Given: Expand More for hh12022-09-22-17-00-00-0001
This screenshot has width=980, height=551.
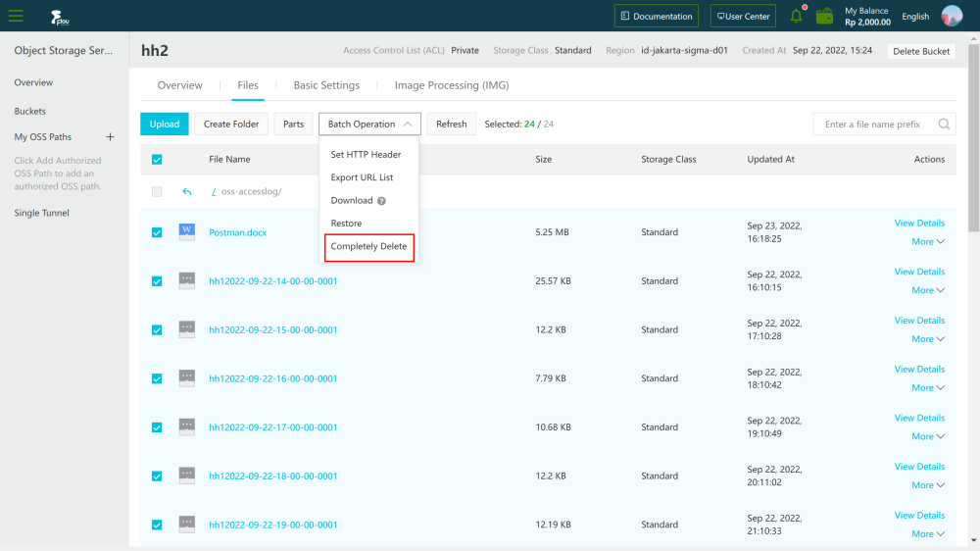Looking at the screenshot, I should coord(927,436).
